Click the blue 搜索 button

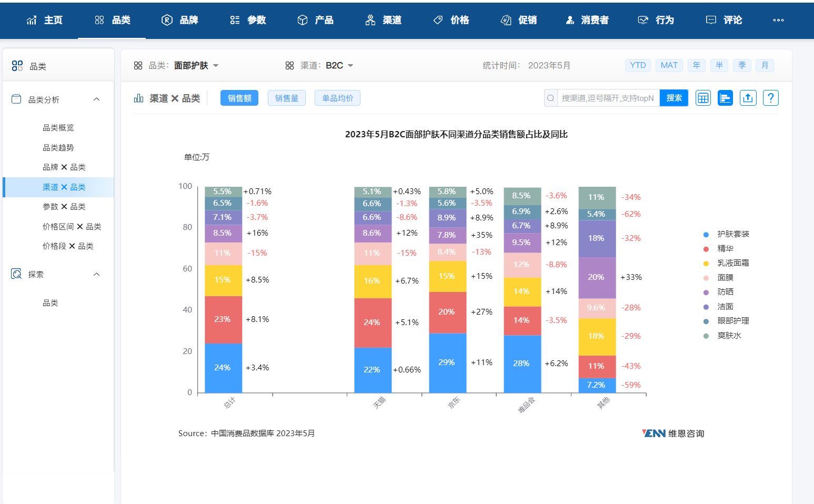coord(674,98)
